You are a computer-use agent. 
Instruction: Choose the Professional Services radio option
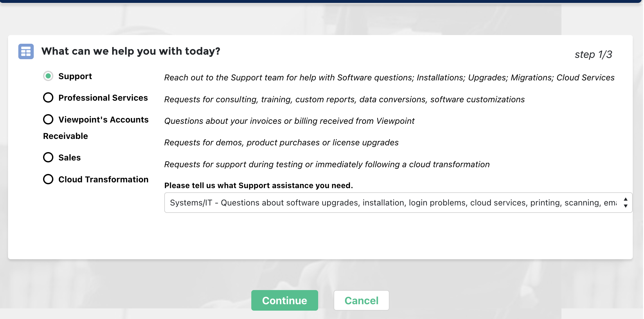(x=48, y=97)
